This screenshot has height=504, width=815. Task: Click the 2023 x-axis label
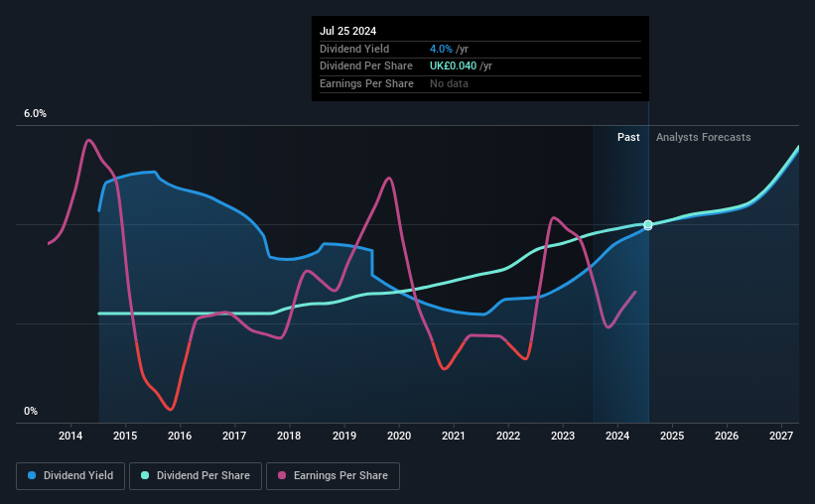pos(563,436)
